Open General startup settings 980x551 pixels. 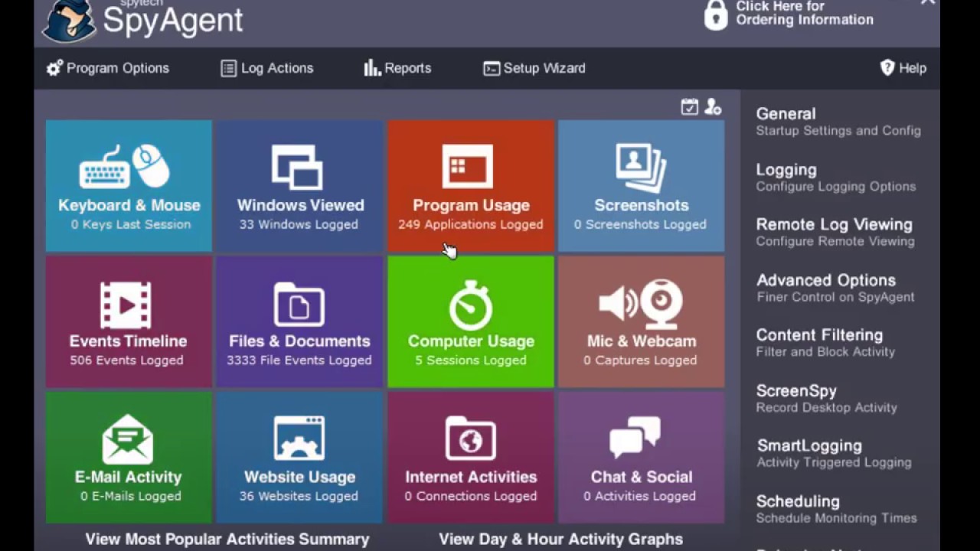click(x=838, y=121)
